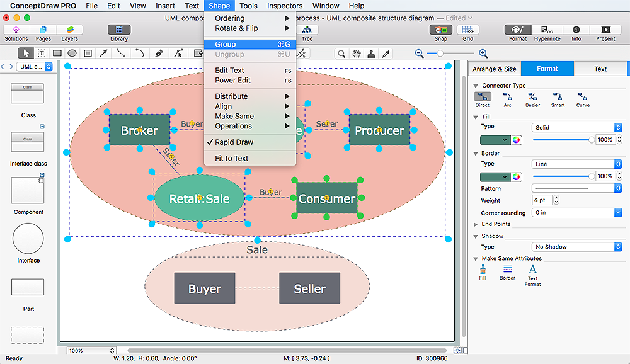This screenshot has width=630, height=364.
Task: Click the Text tab in inspector
Action: 600,69
